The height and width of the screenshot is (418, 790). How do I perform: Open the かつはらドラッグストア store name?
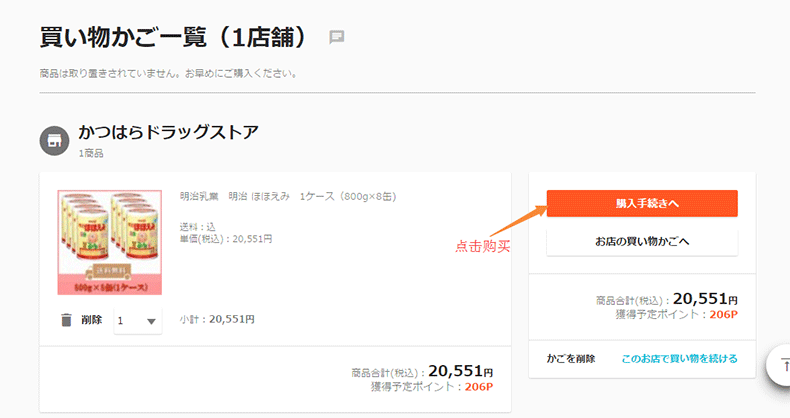[x=168, y=132]
